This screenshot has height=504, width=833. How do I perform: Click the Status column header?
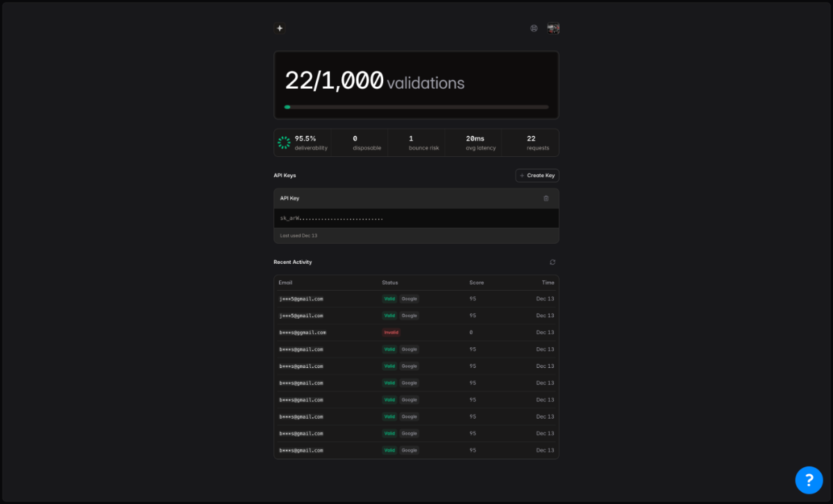tap(389, 283)
